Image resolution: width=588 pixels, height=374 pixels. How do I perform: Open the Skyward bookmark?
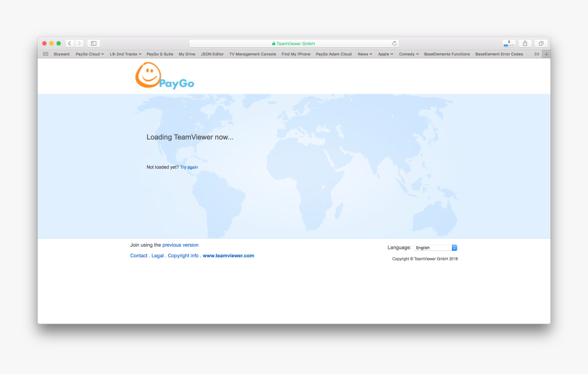pos(62,54)
